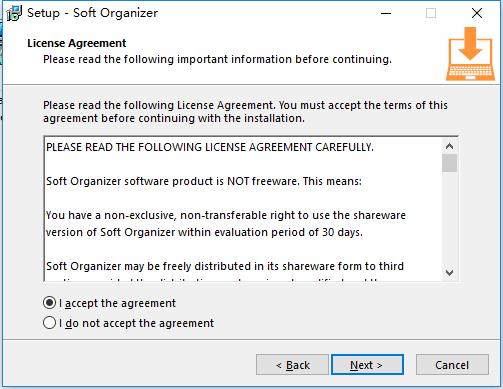The width and height of the screenshot is (503, 389).
Task: Click the greyed-out maximize window button
Action: click(431, 13)
